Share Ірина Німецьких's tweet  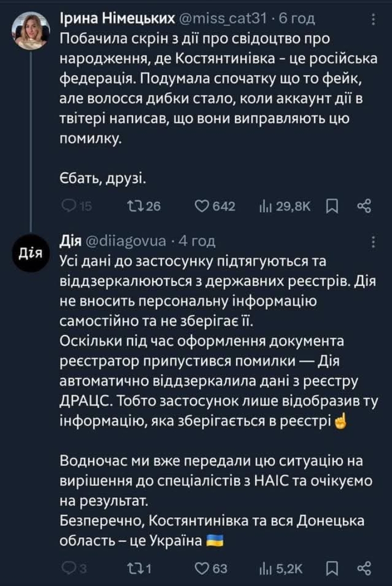[364, 206]
